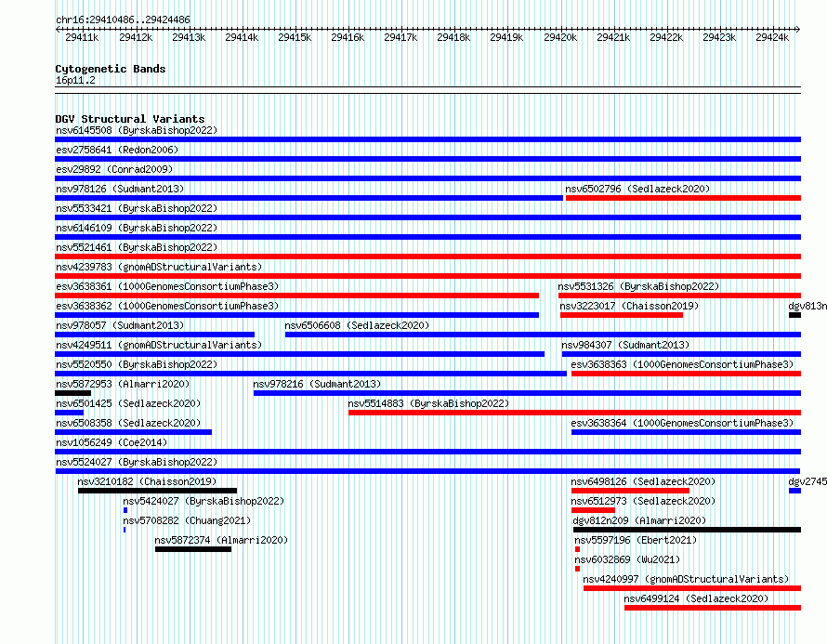Click the small blue mark under nsv5424027
Screen dimensions: 827x644
[125, 510]
